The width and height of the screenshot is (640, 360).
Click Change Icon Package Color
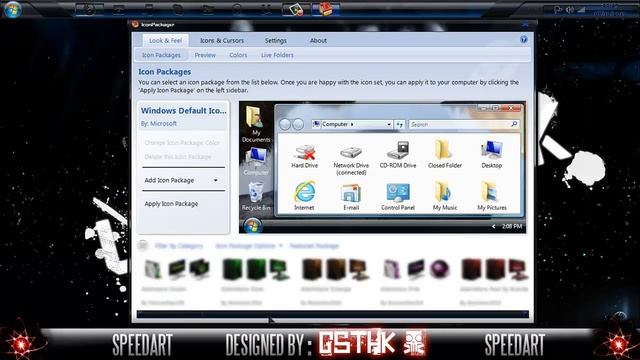pos(182,143)
